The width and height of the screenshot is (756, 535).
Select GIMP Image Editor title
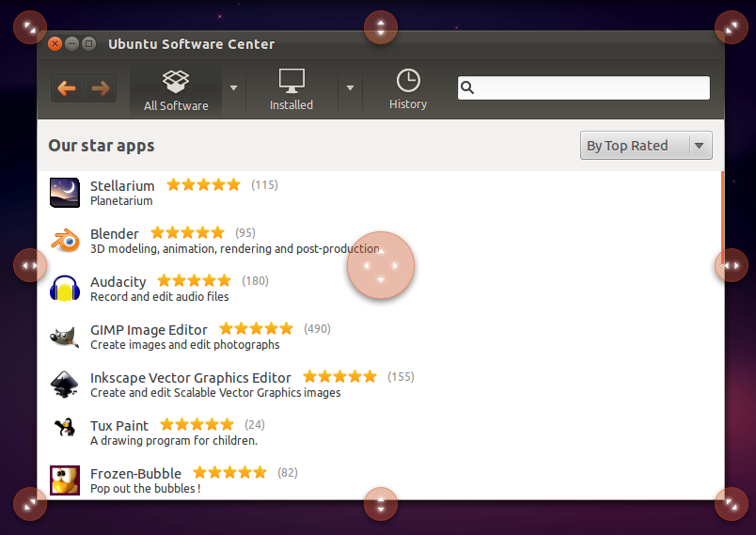(149, 330)
